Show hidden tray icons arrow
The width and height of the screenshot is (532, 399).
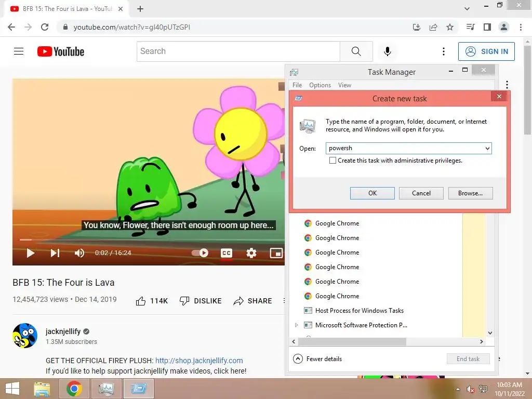[x=458, y=389]
